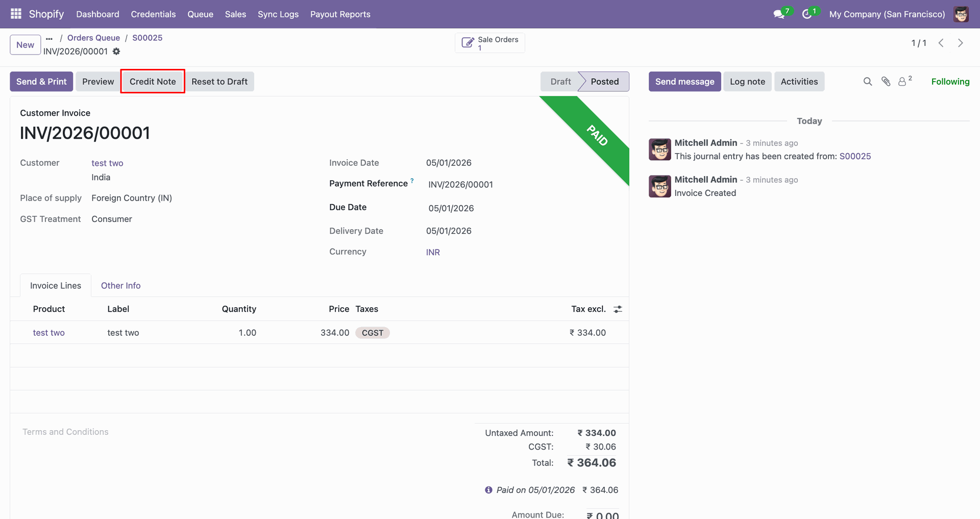The width and height of the screenshot is (980, 519).
Task: Click Log note button
Action: click(747, 82)
